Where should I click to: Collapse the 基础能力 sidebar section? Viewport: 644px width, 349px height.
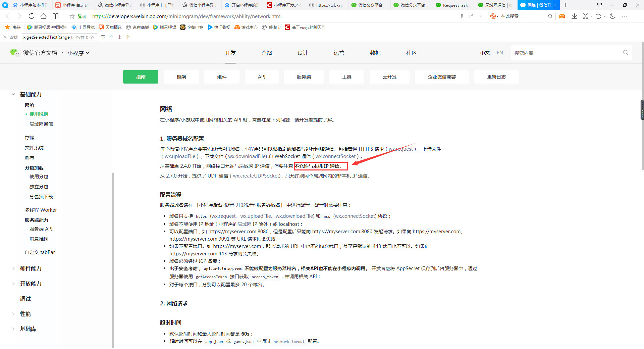coord(13,94)
